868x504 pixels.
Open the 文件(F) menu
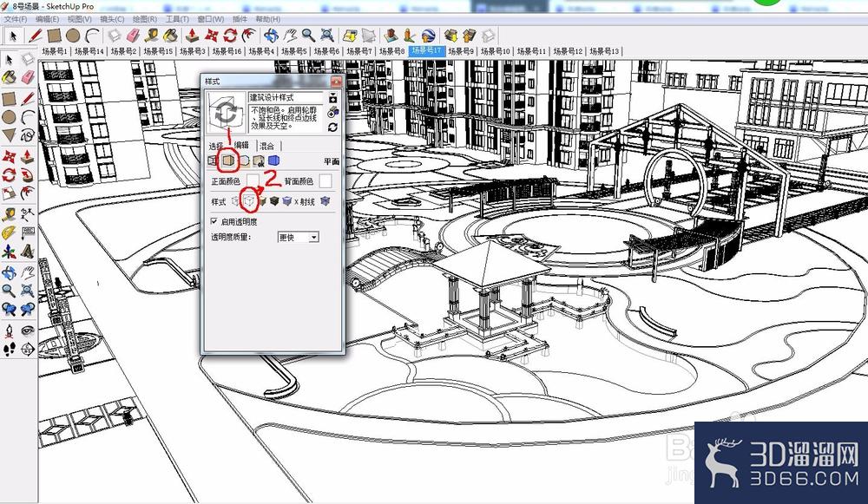pos(16,19)
